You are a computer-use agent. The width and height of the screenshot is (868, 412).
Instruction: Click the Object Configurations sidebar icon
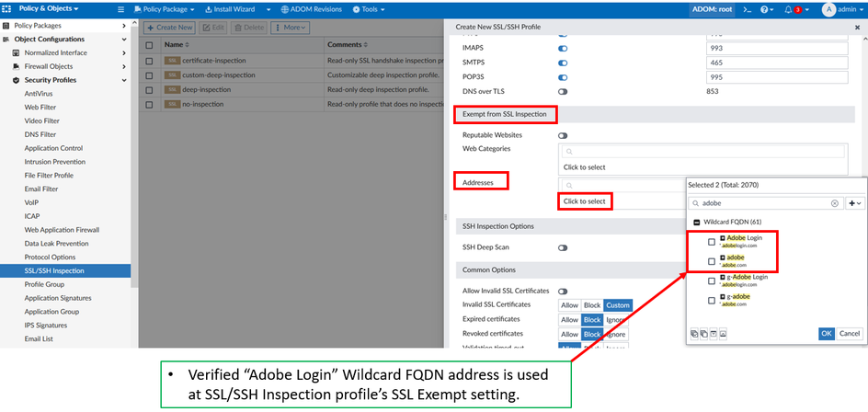tap(7, 40)
